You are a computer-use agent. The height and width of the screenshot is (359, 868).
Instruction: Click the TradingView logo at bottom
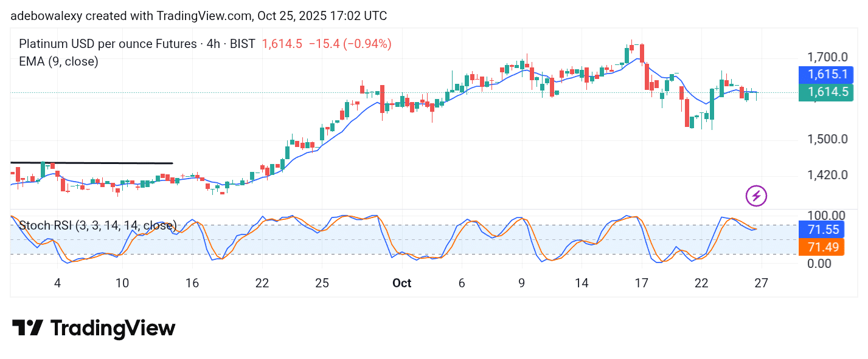pos(94,329)
